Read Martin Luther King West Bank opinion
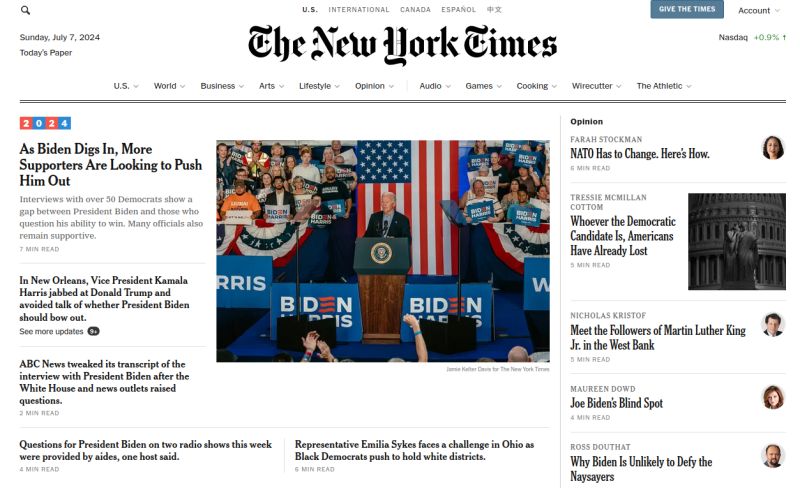 pyautogui.click(x=658, y=337)
